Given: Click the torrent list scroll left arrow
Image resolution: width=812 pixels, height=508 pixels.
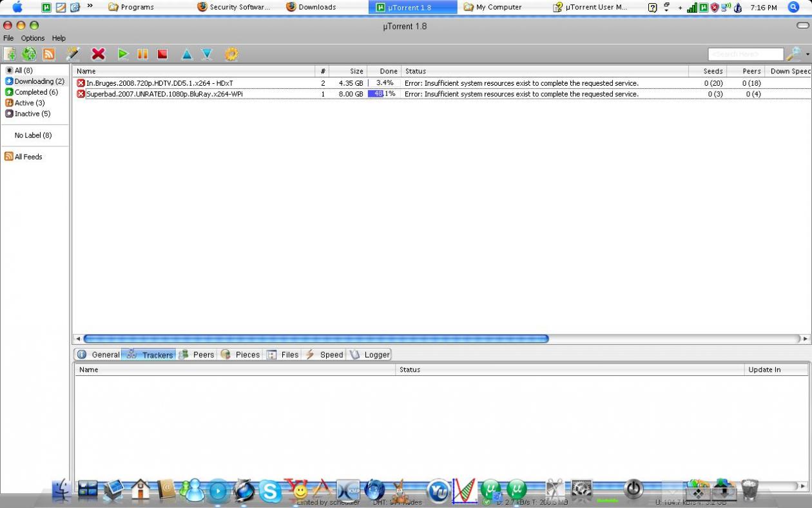Looking at the screenshot, I should (78, 338).
